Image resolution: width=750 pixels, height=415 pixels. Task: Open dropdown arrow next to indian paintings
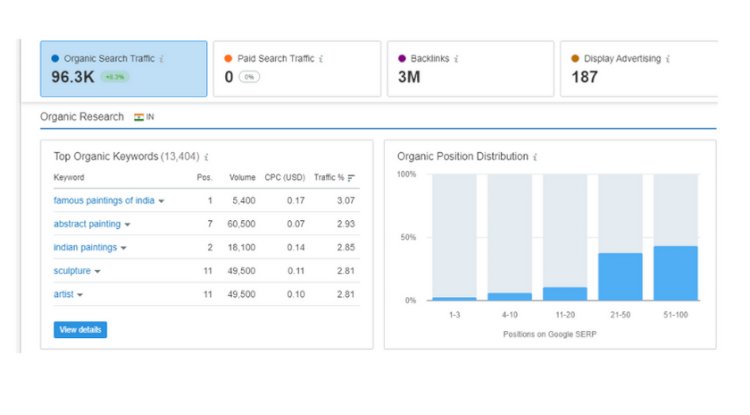(x=123, y=248)
